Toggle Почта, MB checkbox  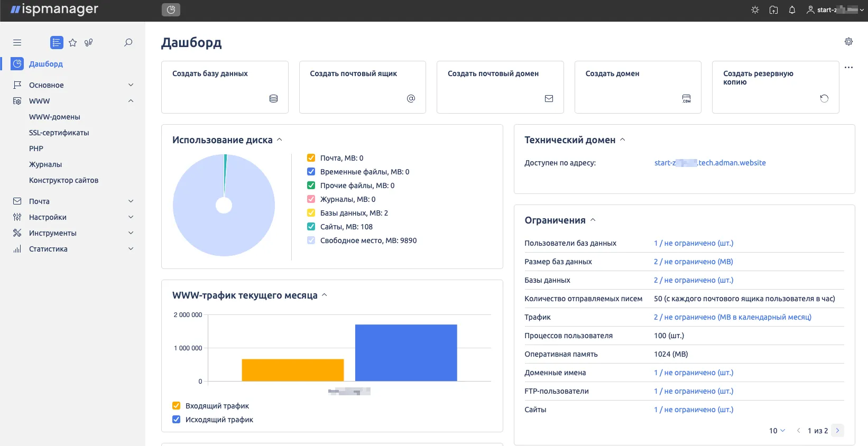point(311,158)
